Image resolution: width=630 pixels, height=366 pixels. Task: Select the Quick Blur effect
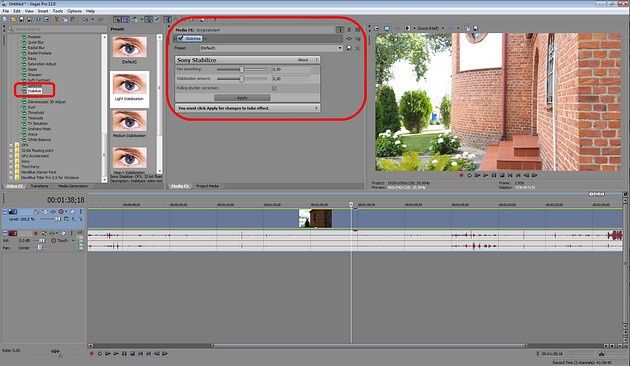click(x=35, y=42)
